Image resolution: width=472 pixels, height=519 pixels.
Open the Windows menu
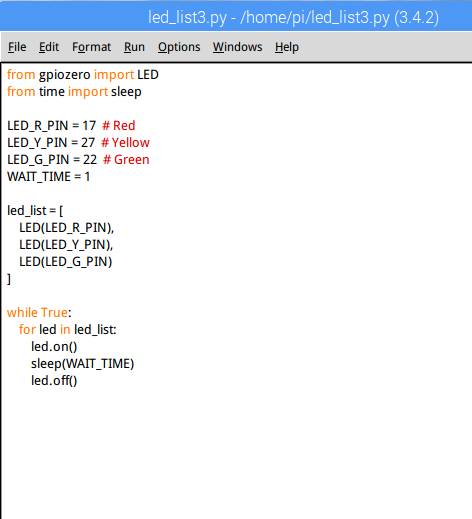tap(237, 47)
